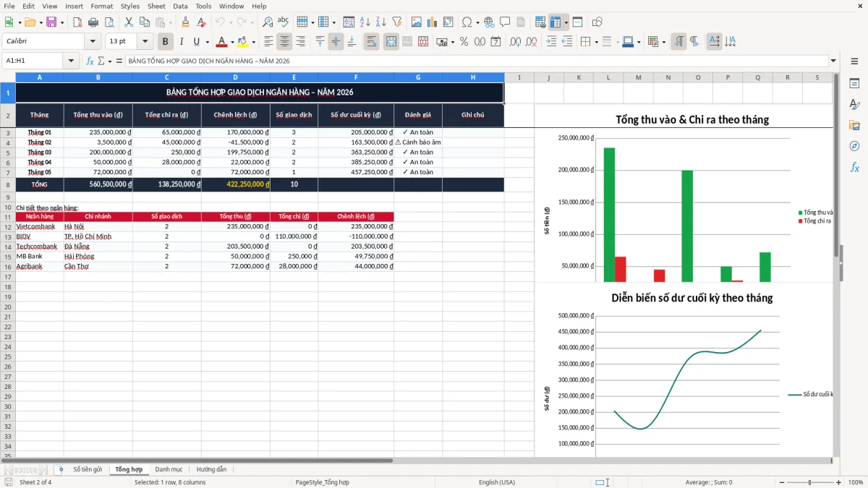Toggle Underline formatting

coord(196,42)
